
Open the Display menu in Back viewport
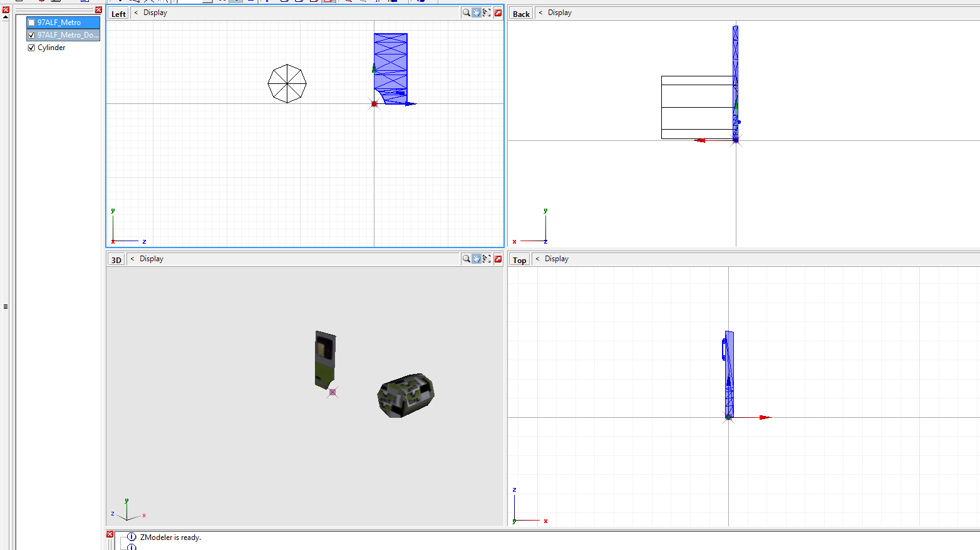(559, 12)
